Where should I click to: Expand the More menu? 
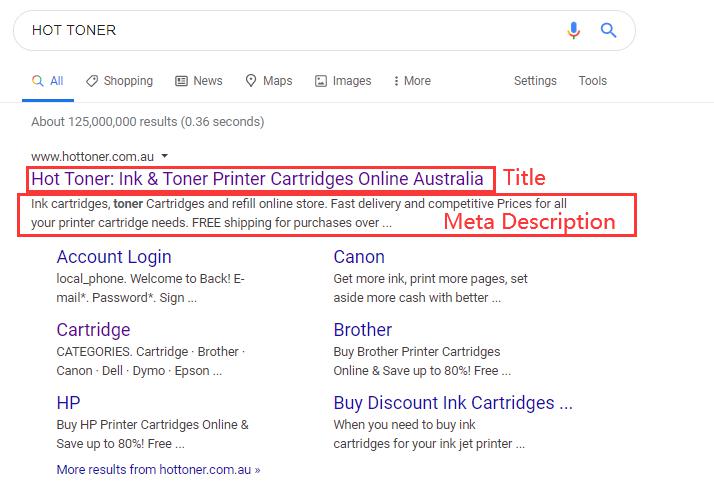[x=412, y=81]
